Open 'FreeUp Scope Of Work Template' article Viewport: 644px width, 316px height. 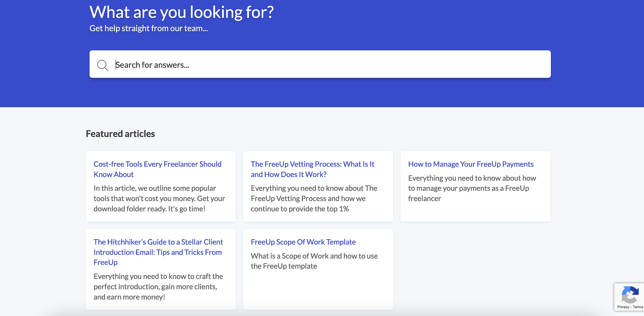pyautogui.click(x=303, y=242)
